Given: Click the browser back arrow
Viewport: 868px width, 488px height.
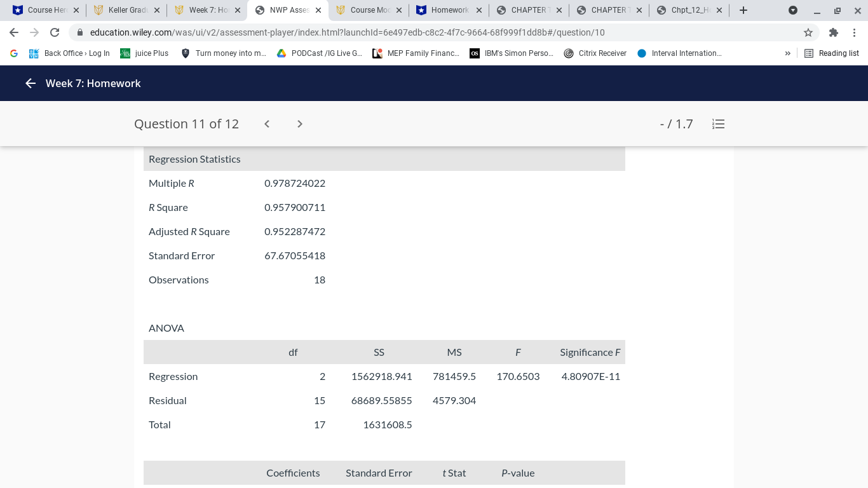Looking at the screenshot, I should [x=14, y=32].
